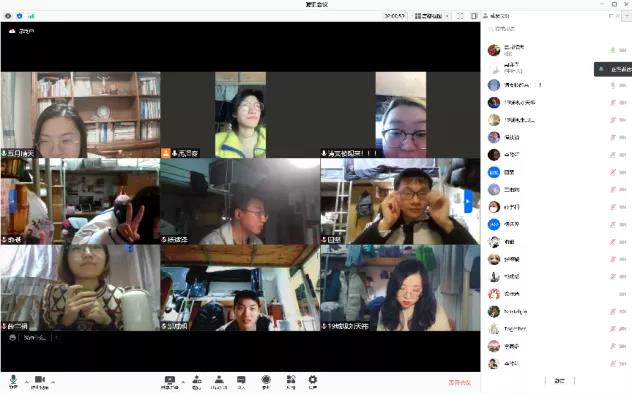Open the shield security icon top left
Screen dimensions: 632x393
click(x=19, y=16)
